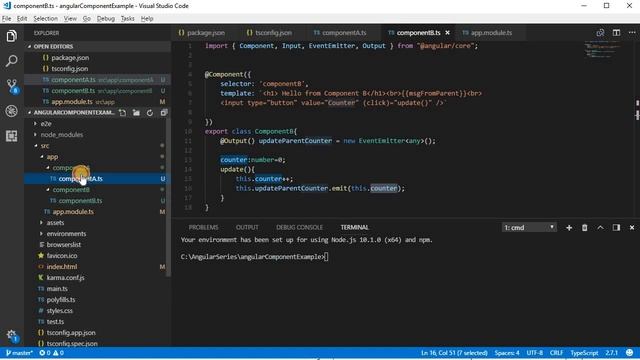Click the feedback smiley in status bar
The height and width of the screenshot is (360, 640).
(630, 353)
